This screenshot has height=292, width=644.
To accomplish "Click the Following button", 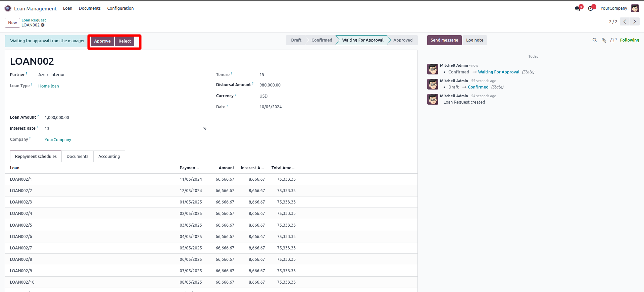I will (629, 40).
